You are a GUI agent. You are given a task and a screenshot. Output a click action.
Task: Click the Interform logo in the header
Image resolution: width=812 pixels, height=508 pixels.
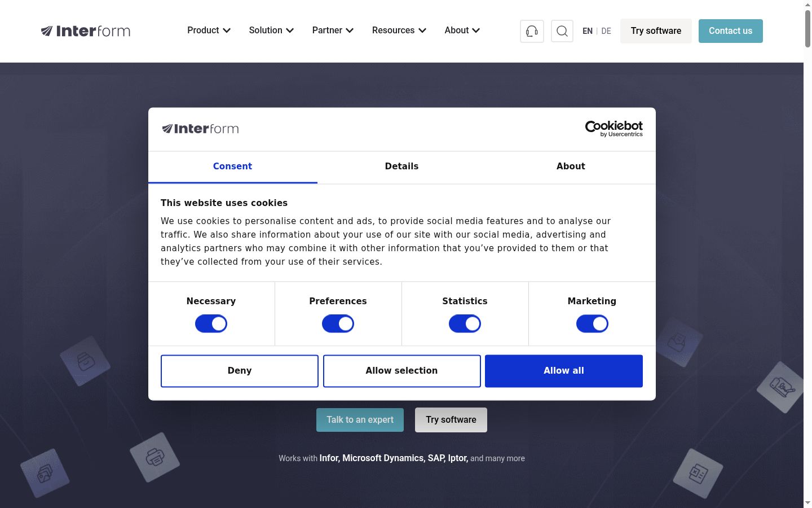(x=86, y=31)
